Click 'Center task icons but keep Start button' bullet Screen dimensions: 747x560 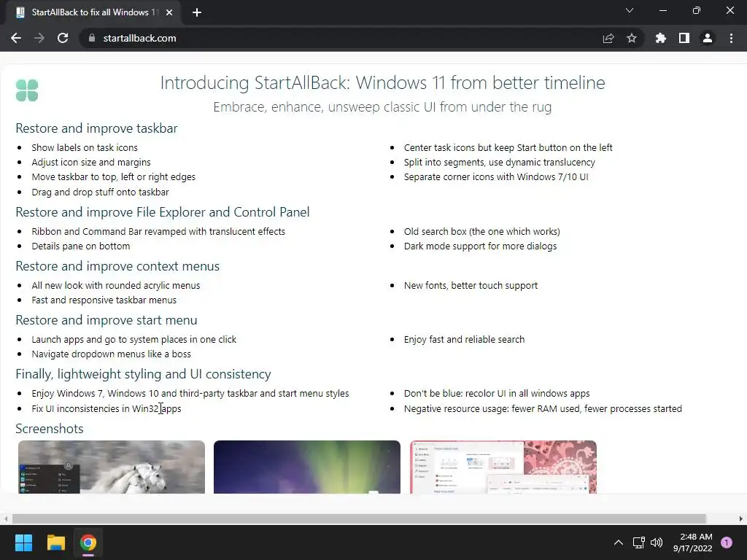(508, 147)
